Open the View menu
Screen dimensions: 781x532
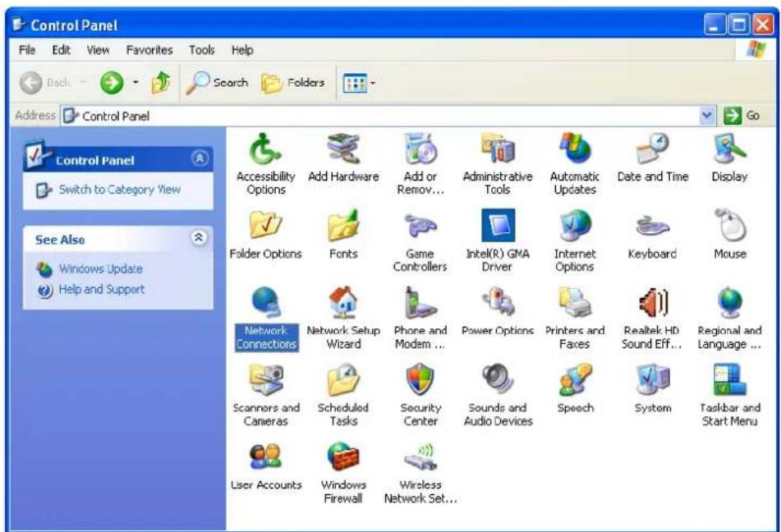[98, 50]
